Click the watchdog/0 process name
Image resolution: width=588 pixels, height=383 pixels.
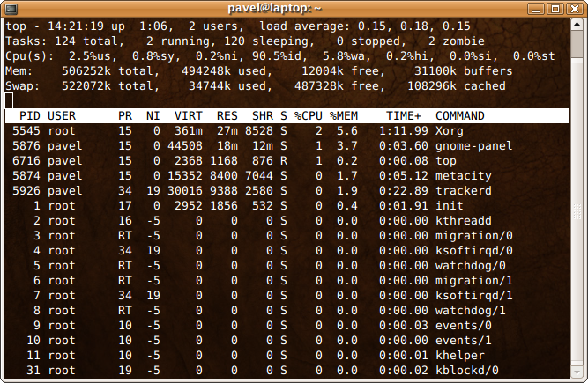pyautogui.click(x=471, y=266)
